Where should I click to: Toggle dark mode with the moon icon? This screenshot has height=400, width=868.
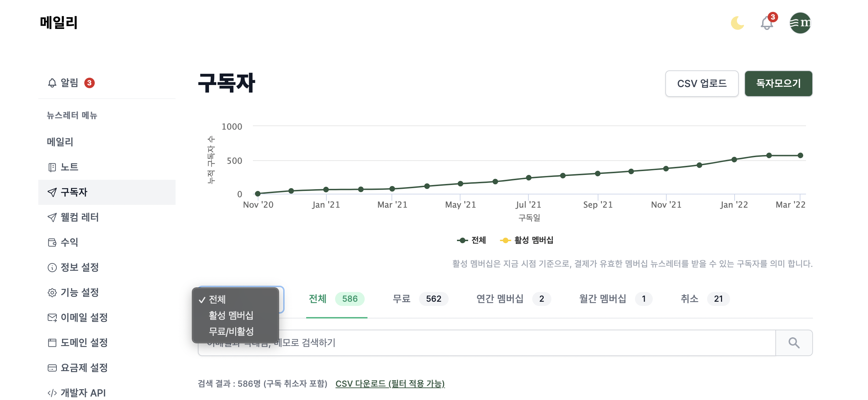coord(737,23)
